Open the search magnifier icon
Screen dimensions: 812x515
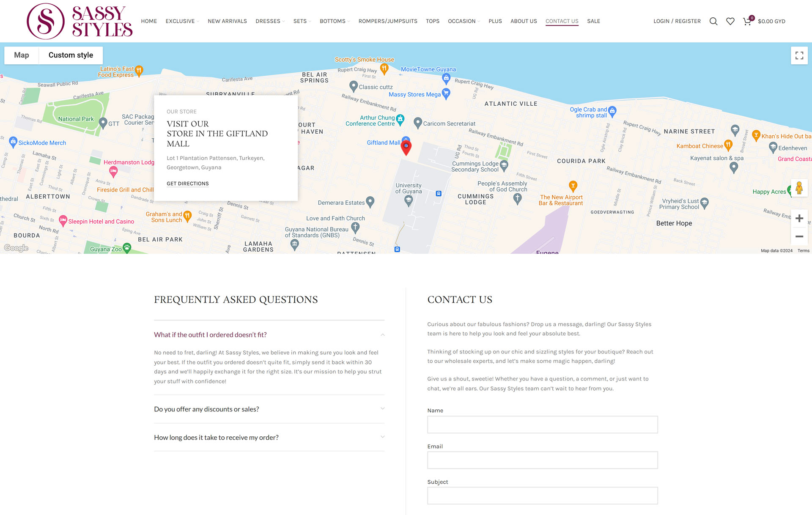(x=713, y=21)
